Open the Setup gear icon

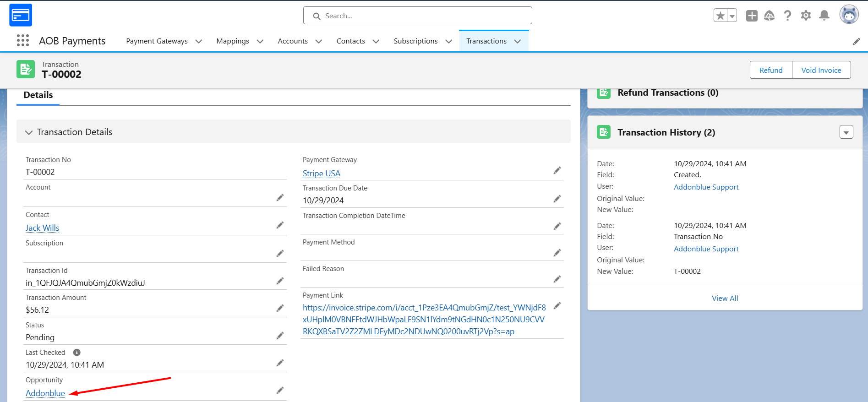click(806, 16)
